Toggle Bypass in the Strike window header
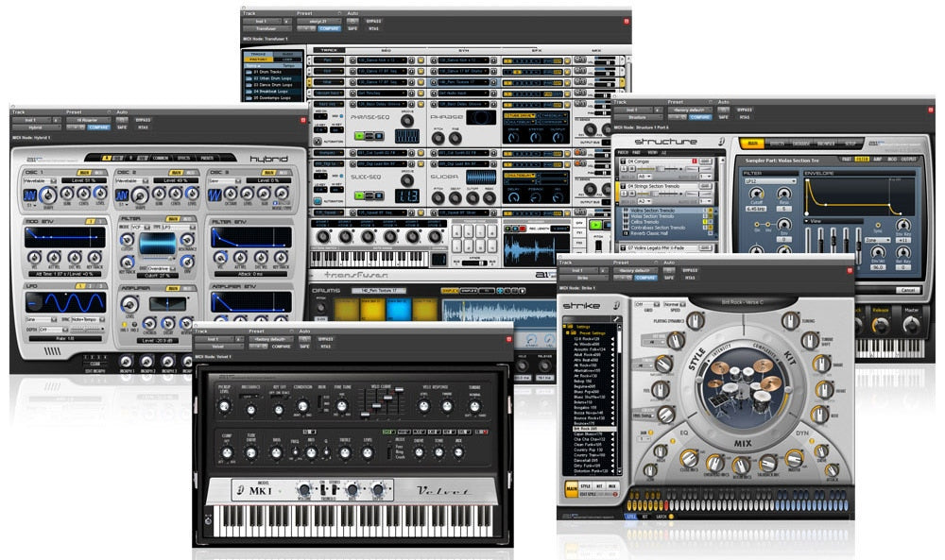Viewport: 945px width, 560px height. [x=690, y=270]
